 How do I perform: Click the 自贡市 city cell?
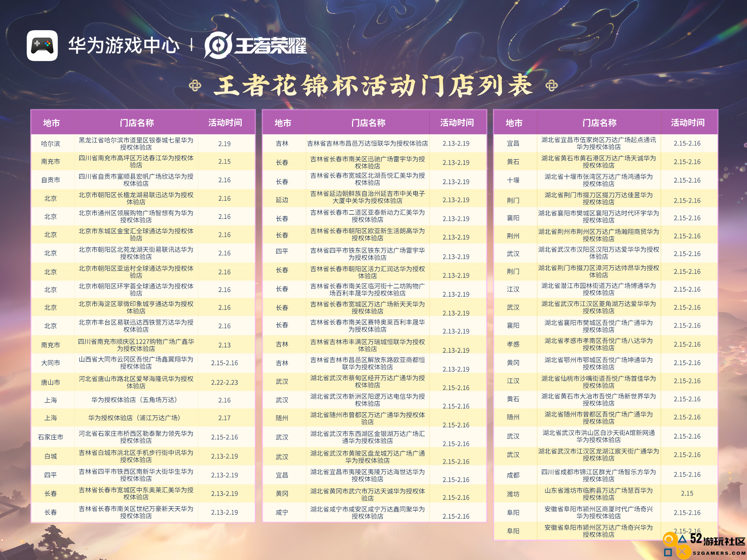click(51, 180)
